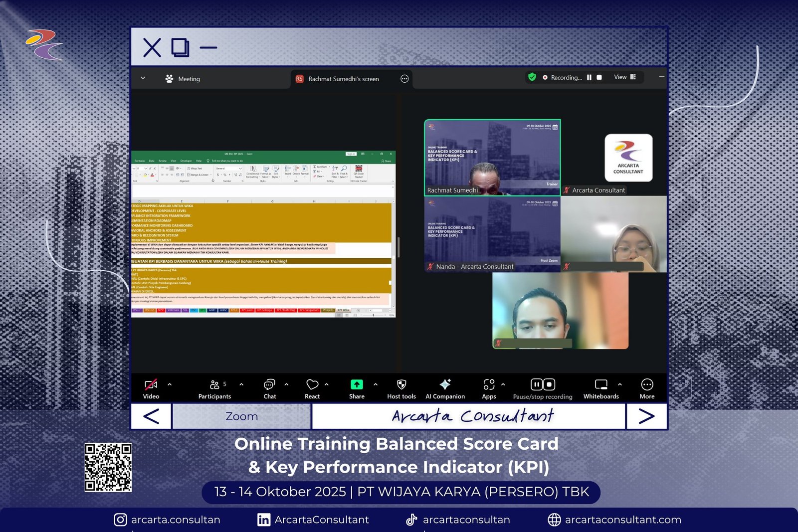
Task: Expand share options arrow next to Share
Action: point(376,384)
